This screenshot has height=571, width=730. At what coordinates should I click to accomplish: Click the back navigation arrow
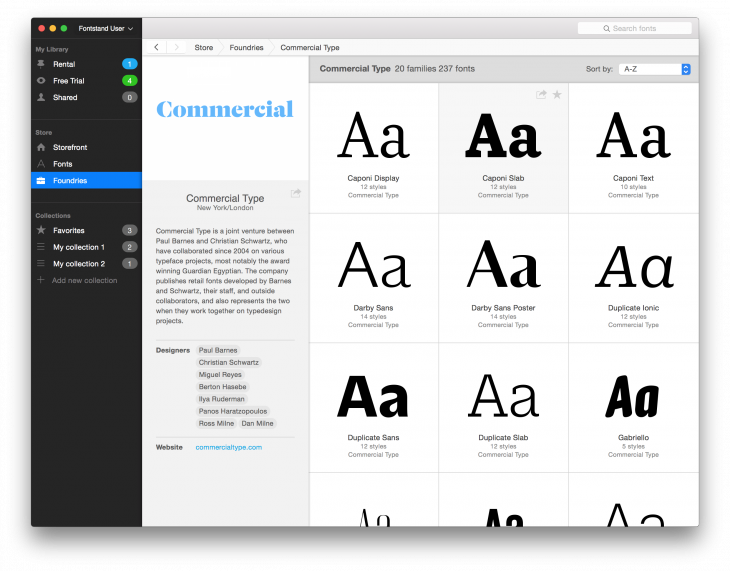(157, 47)
